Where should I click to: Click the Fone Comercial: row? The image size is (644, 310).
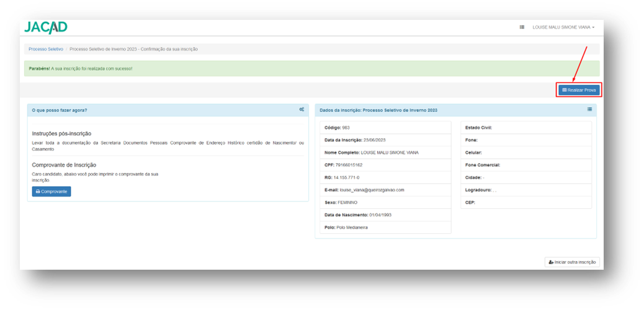pos(526,165)
